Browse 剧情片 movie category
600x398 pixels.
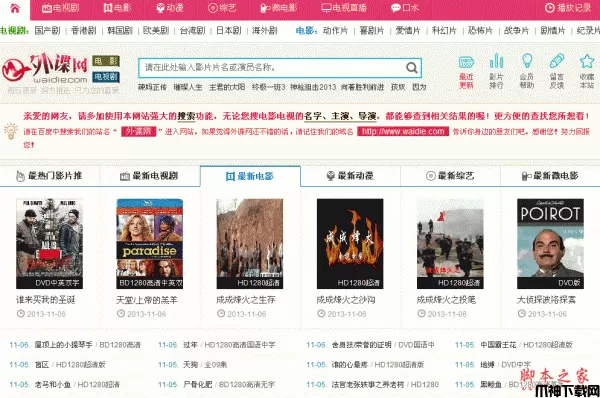coord(553,31)
